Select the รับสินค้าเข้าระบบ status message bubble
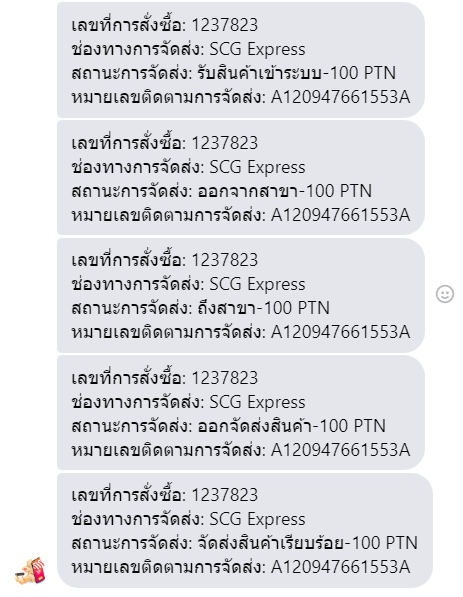Image resolution: width=463 pixels, height=597 pixels. point(241,60)
